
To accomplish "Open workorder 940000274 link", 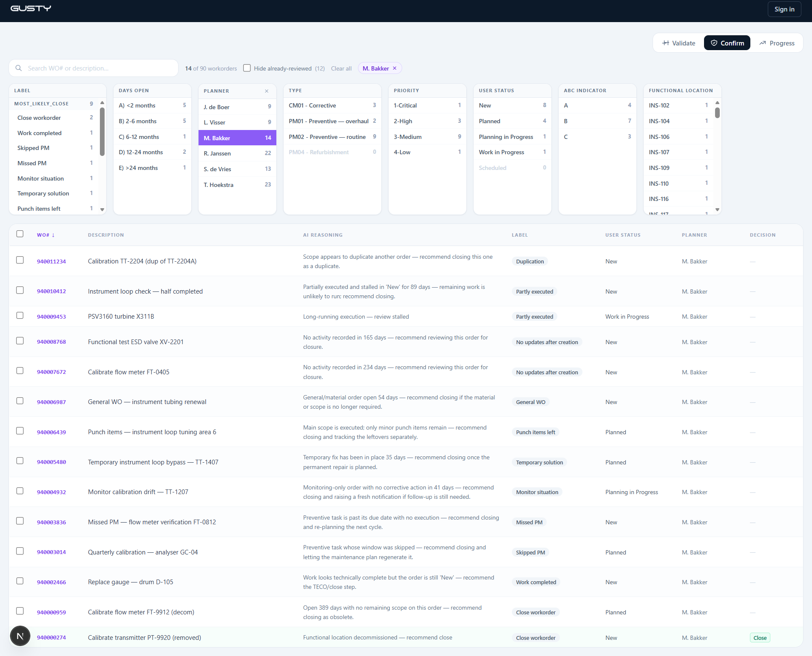I will [51, 637].
